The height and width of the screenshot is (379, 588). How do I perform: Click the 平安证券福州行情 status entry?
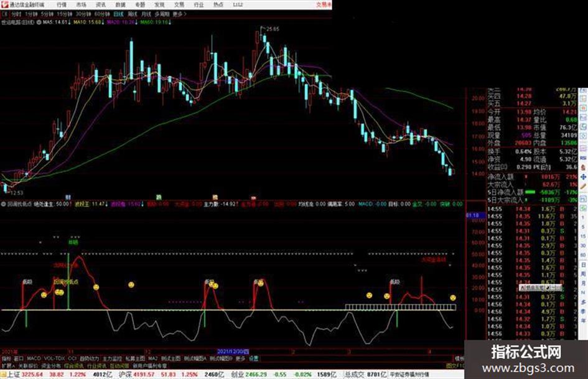pyautogui.click(x=409, y=375)
